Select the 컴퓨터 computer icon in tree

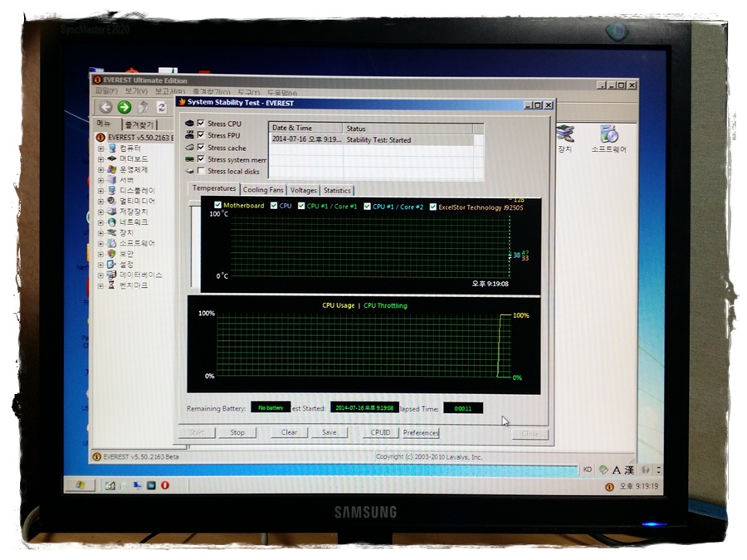tap(112, 149)
